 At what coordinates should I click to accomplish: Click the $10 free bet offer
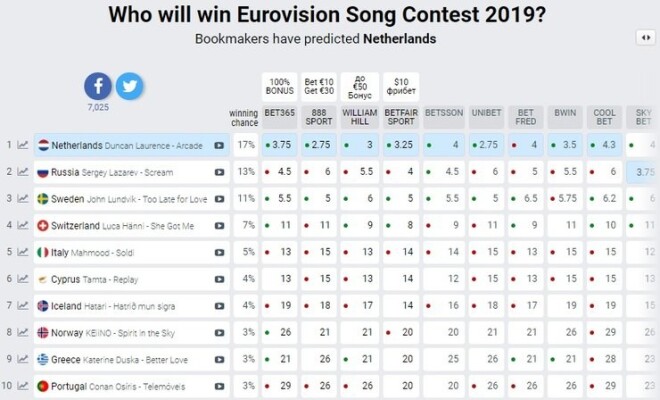pos(400,85)
